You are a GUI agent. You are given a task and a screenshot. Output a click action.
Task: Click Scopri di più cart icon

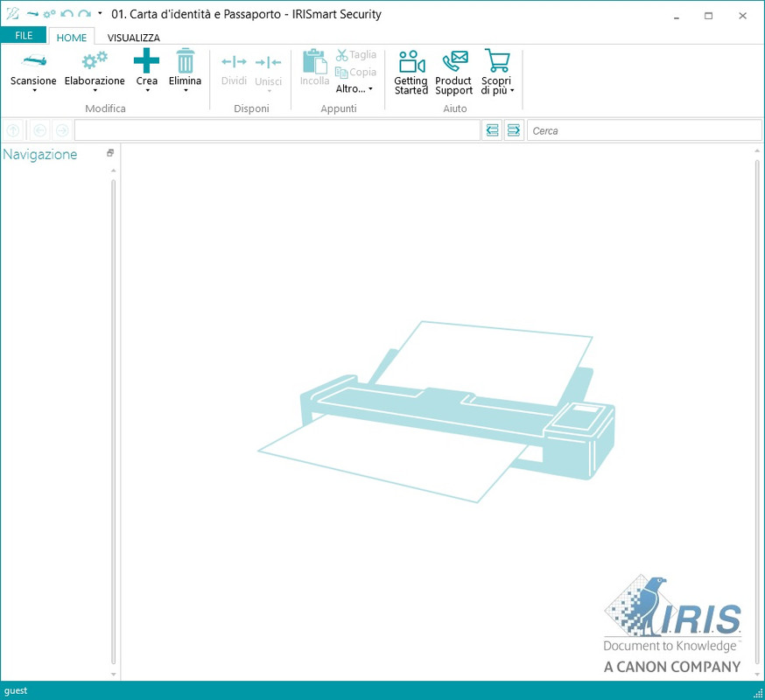pos(497,60)
